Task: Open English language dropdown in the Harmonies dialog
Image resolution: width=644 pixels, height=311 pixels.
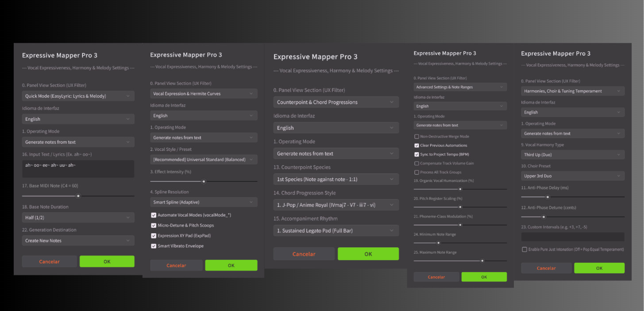Action: [x=573, y=112]
